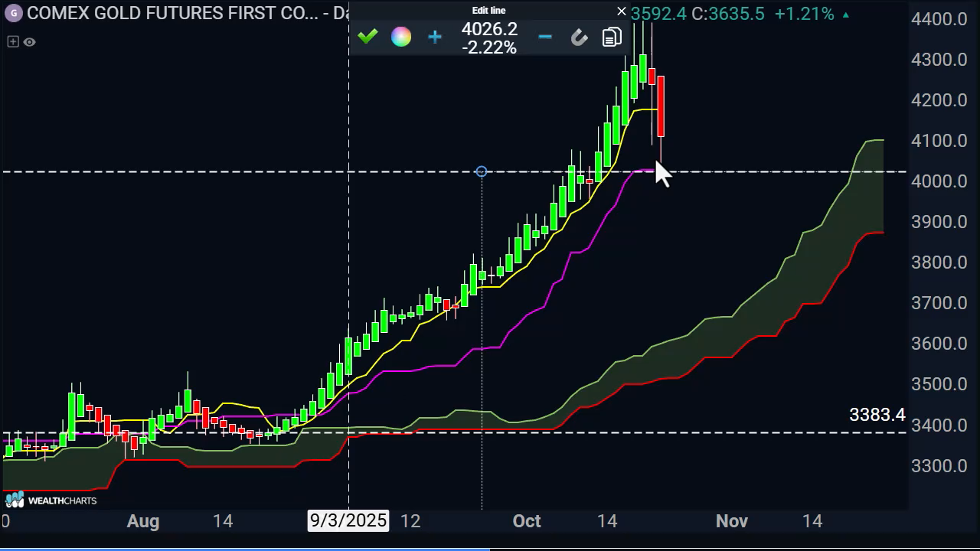980x551 pixels.
Task: Duplicate line using the copy icon
Action: pos(612,37)
